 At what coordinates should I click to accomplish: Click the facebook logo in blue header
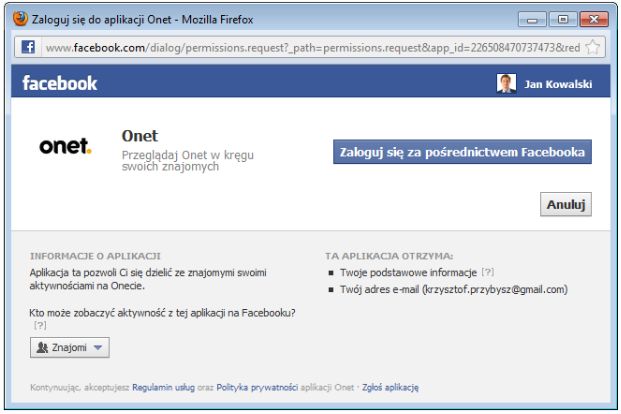pos(60,83)
